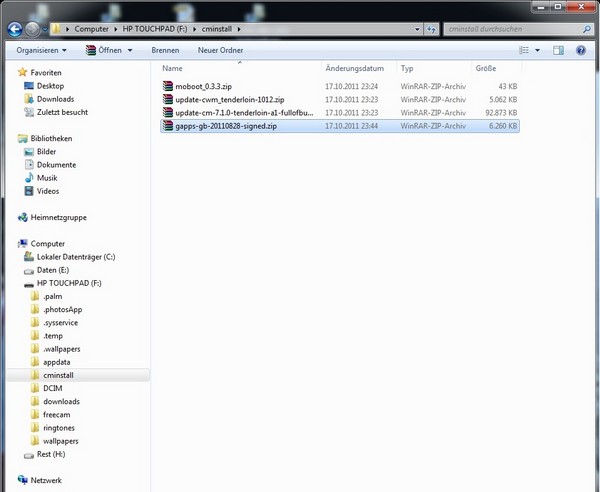
Task: Open Rest (H:) drive
Action: point(51,455)
